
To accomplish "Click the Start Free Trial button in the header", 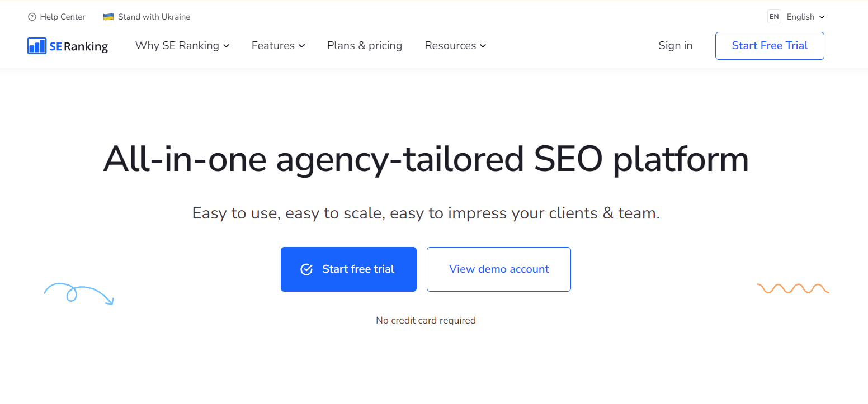I will (x=770, y=45).
